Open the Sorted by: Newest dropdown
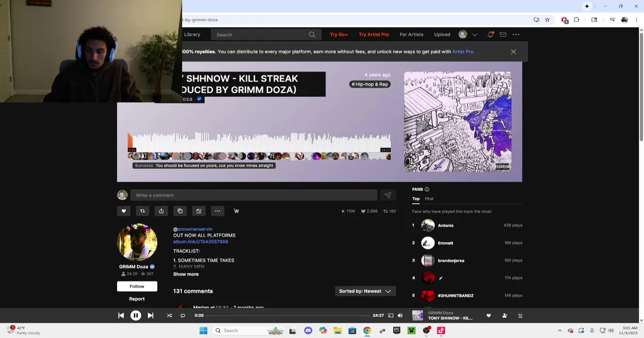 (x=365, y=291)
